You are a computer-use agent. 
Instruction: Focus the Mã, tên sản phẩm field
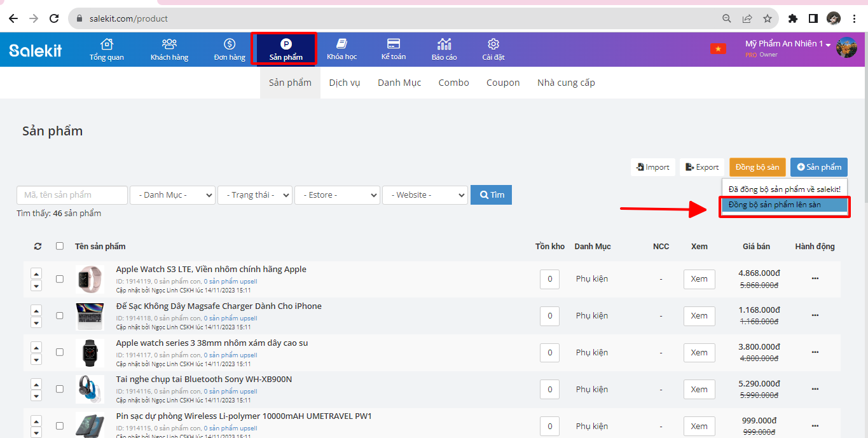(x=72, y=195)
